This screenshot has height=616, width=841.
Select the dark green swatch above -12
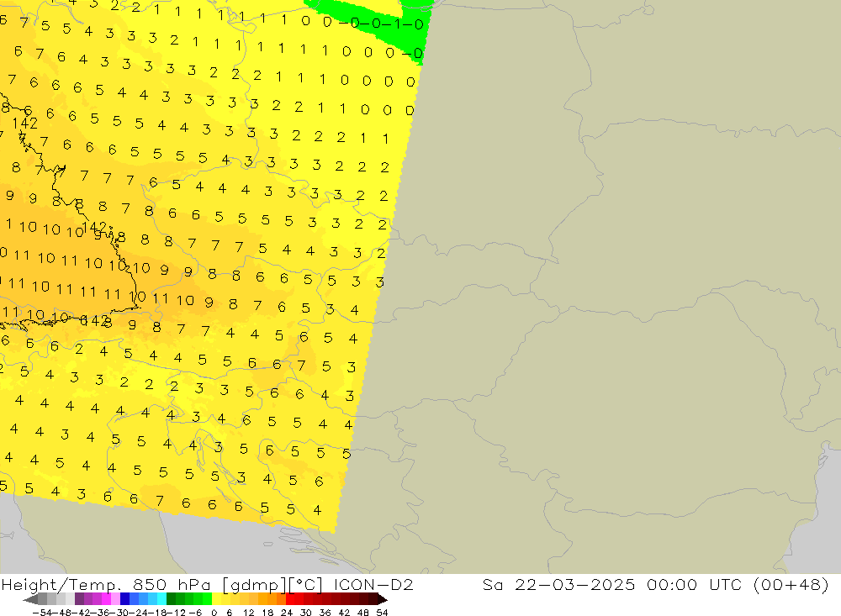pyautogui.click(x=171, y=599)
